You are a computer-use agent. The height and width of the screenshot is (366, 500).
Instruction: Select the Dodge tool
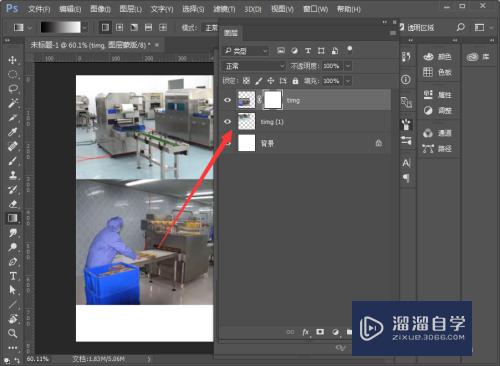click(x=13, y=247)
